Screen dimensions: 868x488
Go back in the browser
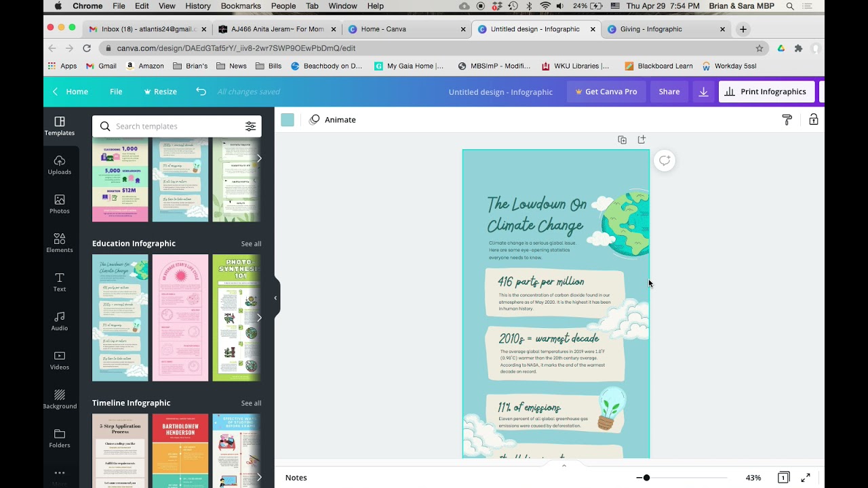coord(53,48)
